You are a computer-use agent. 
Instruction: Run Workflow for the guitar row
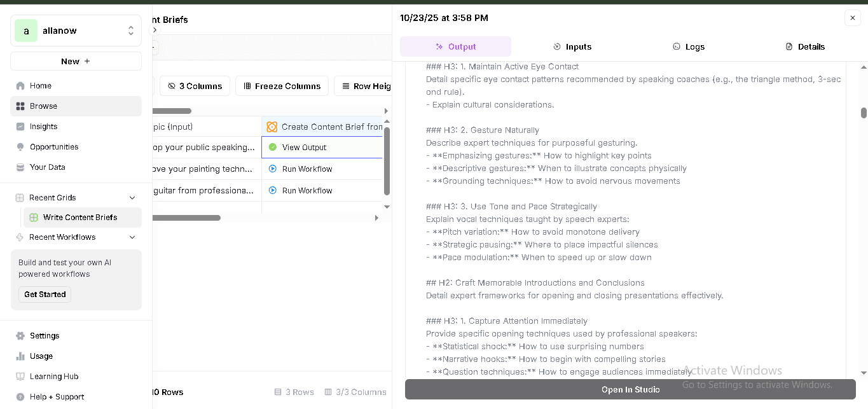pyautogui.click(x=307, y=191)
